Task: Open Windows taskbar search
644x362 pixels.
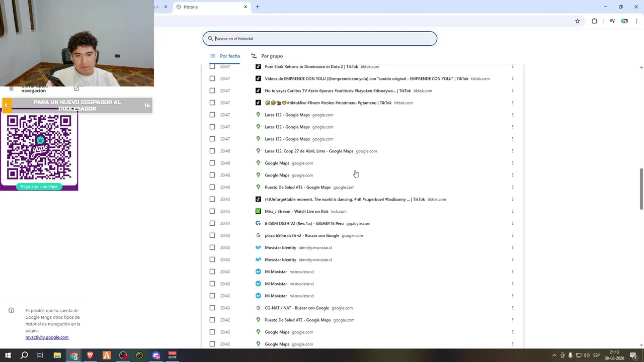Action: [24, 355]
